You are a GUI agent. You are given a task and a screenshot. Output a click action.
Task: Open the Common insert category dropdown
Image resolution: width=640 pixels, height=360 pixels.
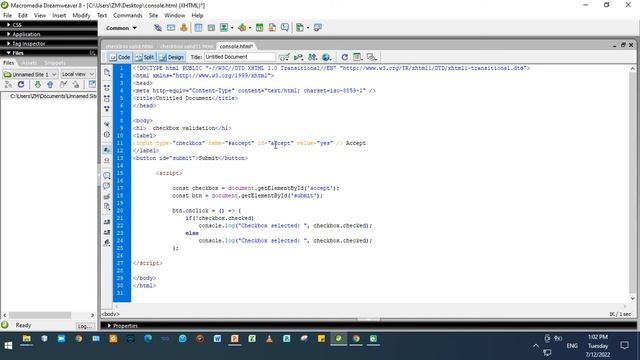[x=121, y=28]
